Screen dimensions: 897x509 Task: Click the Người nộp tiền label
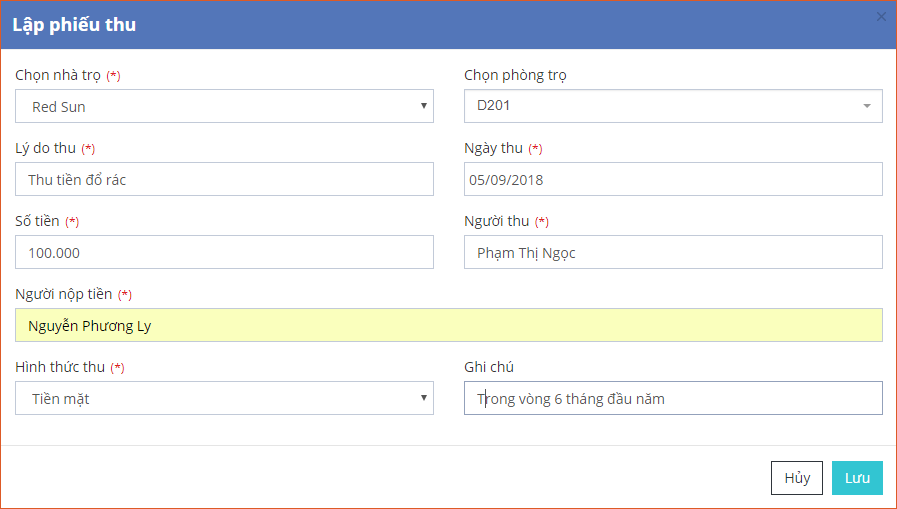click(64, 294)
